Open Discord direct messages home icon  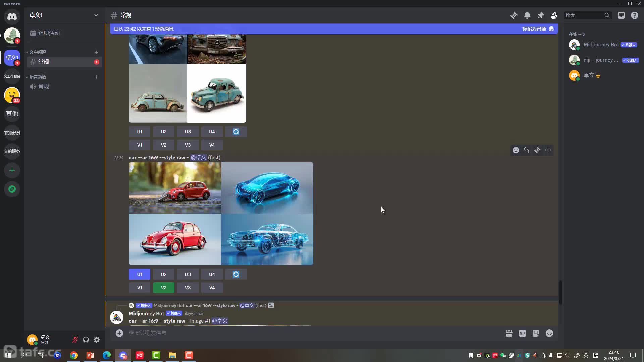coord(12,16)
